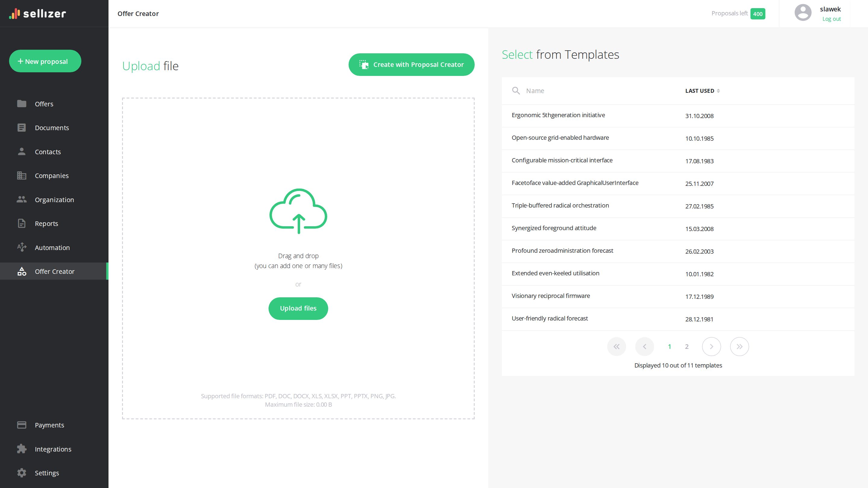Image resolution: width=868 pixels, height=488 pixels.
Task: Open the Documents menu item
Action: (54, 128)
